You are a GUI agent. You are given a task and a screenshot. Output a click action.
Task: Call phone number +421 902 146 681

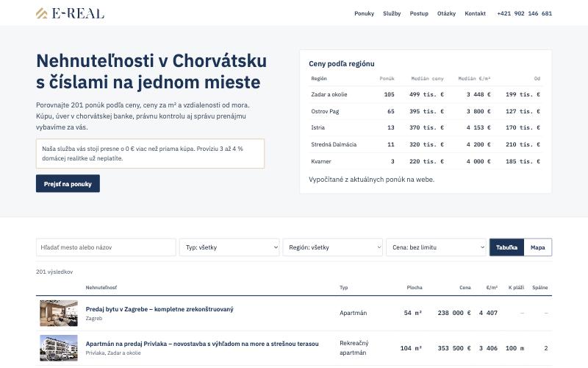pyautogui.click(x=524, y=13)
